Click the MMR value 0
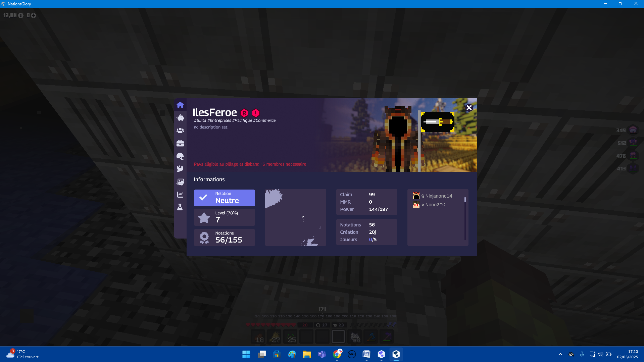The image size is (644, 362). [370, 202]
